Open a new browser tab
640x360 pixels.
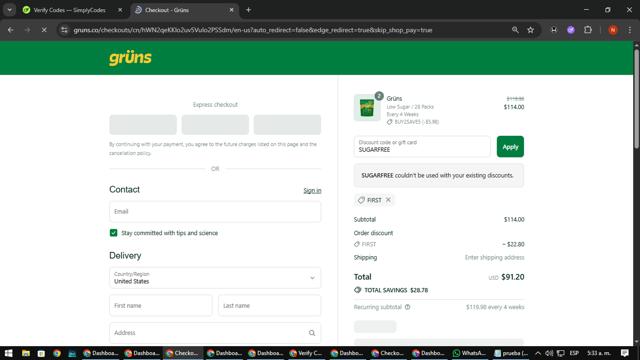click(x=248, y=10)
